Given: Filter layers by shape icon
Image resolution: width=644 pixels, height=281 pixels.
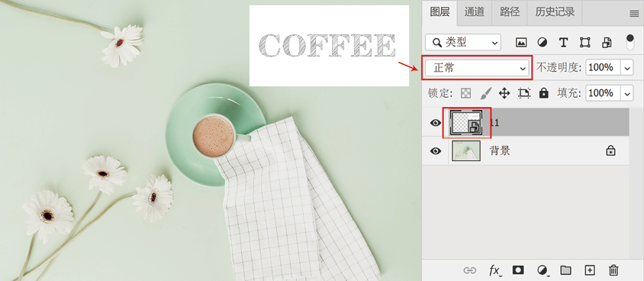Looking at the screenshot, I should (x=584, y=42).
